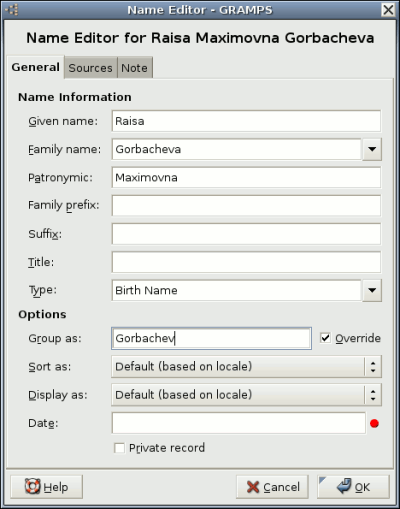Click the empty Date input field
Viewport: 400px width, 509px height.
click(x=239, y=423)
